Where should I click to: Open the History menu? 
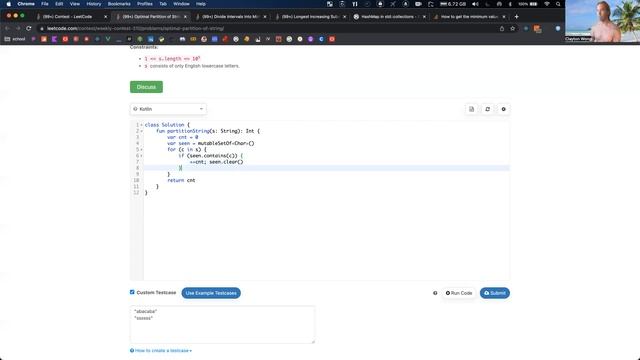pos(93,4)
